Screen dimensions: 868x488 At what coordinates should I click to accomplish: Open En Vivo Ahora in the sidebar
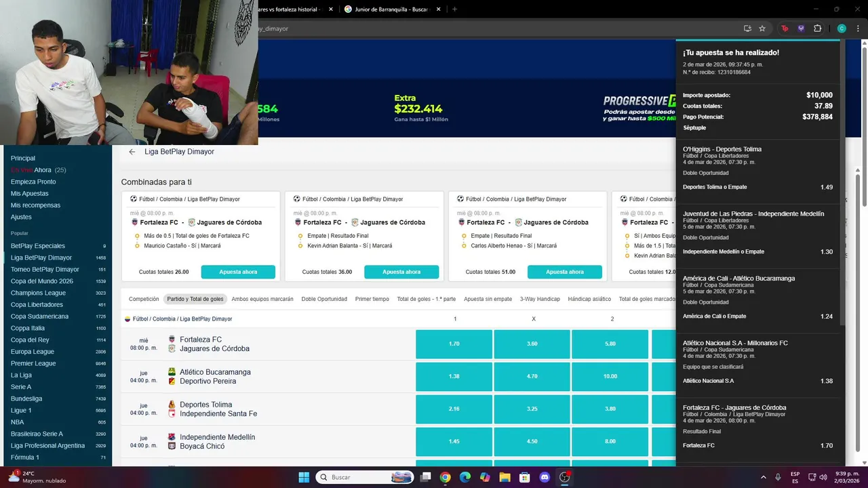coord(38,170)
